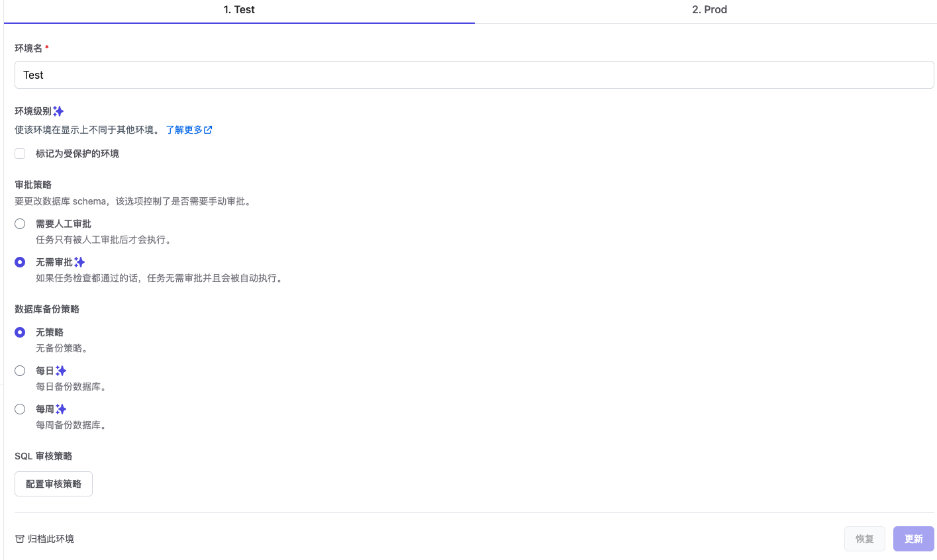Click external link icon after 了解更多

point(208,130)
